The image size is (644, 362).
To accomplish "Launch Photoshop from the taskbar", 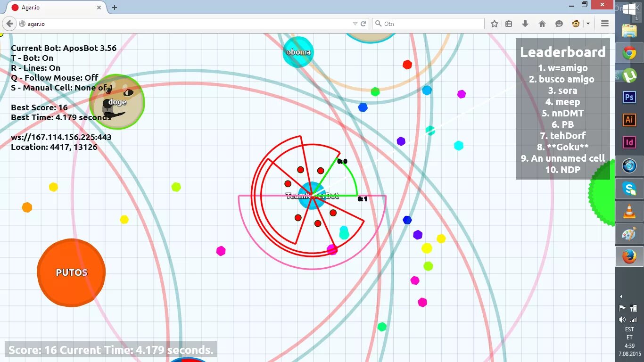I will coord(629,97).
